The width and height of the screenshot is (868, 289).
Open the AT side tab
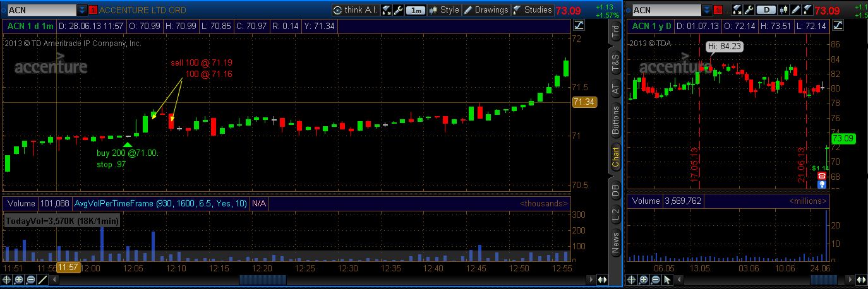(x=615, y=89)
